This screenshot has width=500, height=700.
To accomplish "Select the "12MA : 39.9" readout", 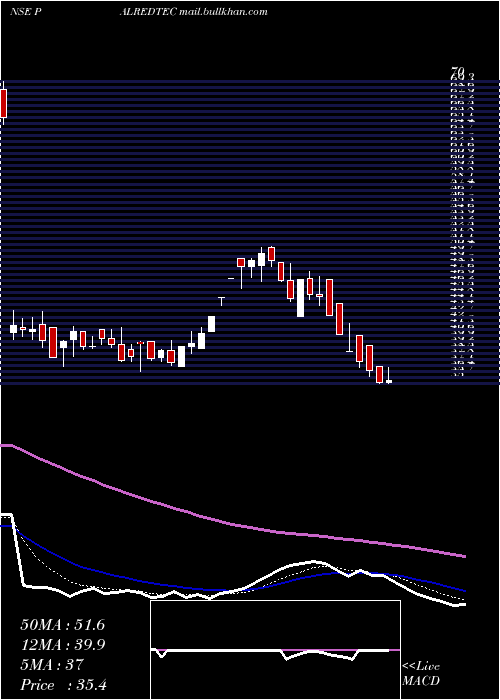I will pyautogui.click(x=62, y=645).
